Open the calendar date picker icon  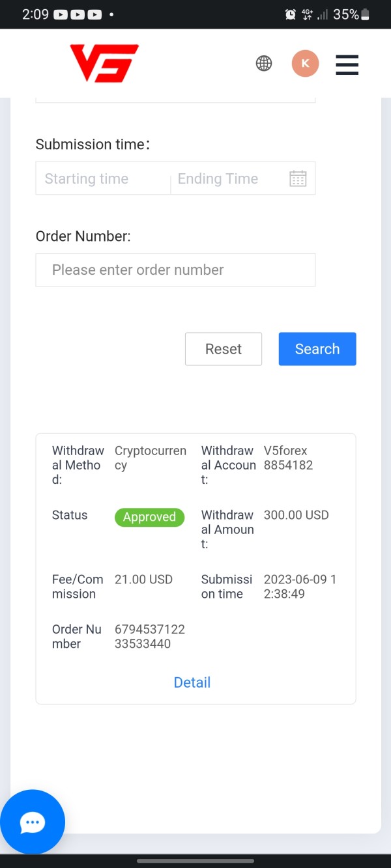point(298,178)
